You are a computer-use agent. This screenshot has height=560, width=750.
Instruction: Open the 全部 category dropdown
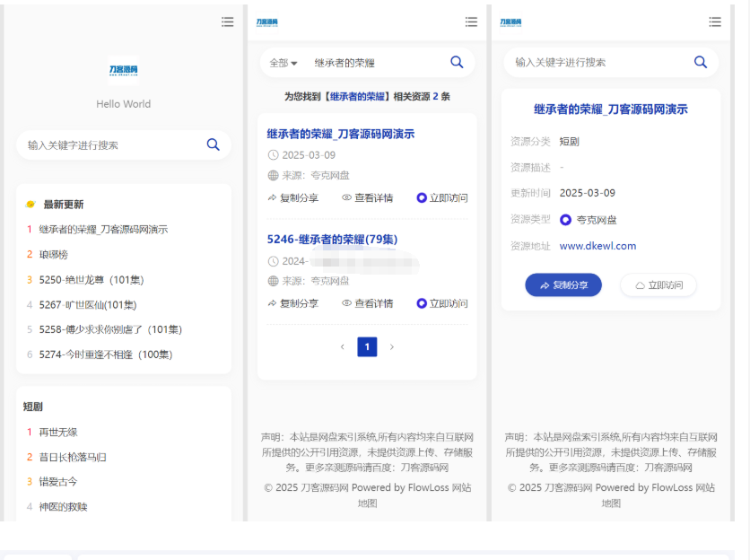[280, 62]
